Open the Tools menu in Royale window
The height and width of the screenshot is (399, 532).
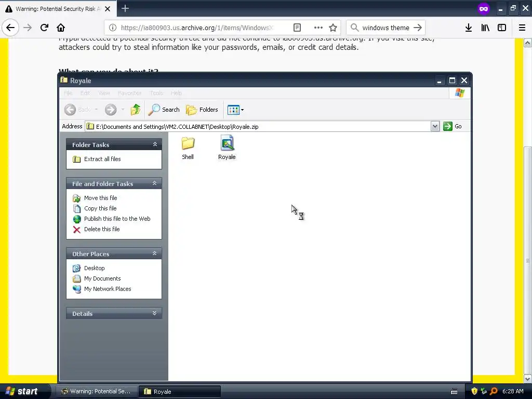156,93
